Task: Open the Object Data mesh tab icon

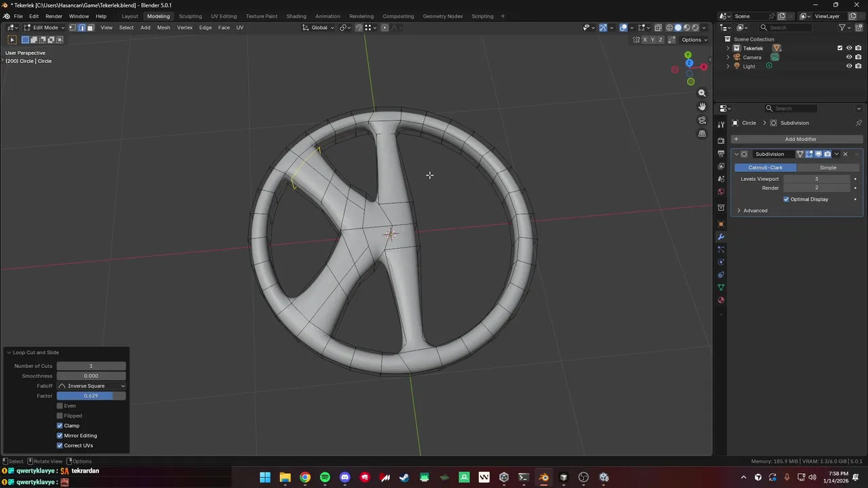Action: coord(721,287)
